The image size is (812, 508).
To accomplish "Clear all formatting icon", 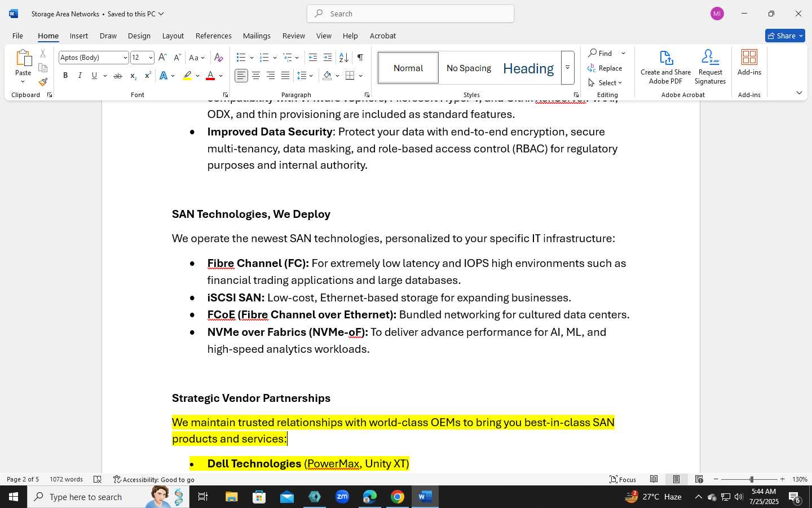I will coord(219,58).
